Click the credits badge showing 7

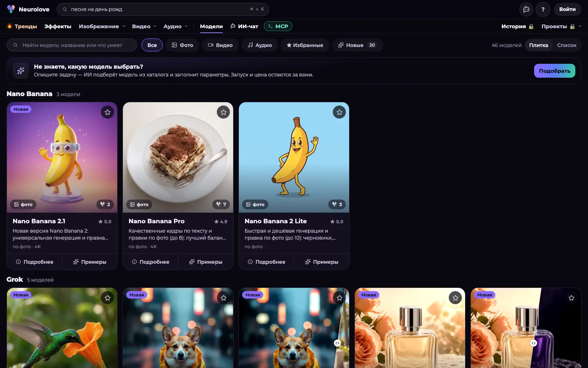click(221, 204)
